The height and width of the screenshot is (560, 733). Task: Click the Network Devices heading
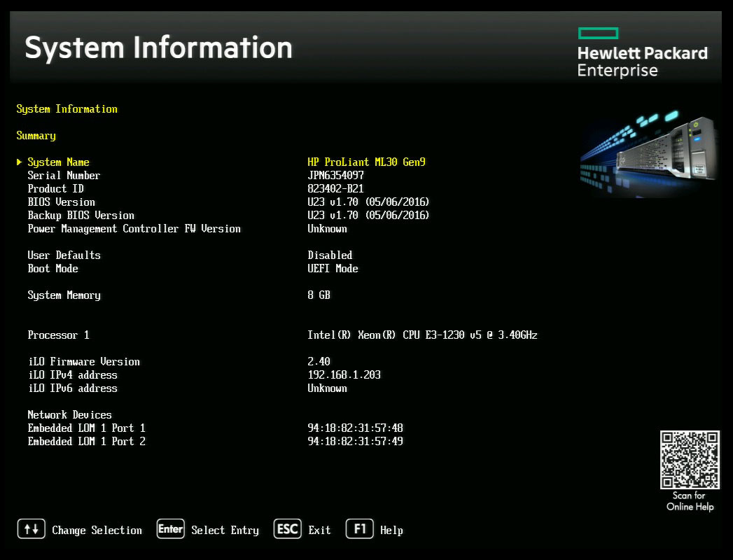tap(69, 415)
